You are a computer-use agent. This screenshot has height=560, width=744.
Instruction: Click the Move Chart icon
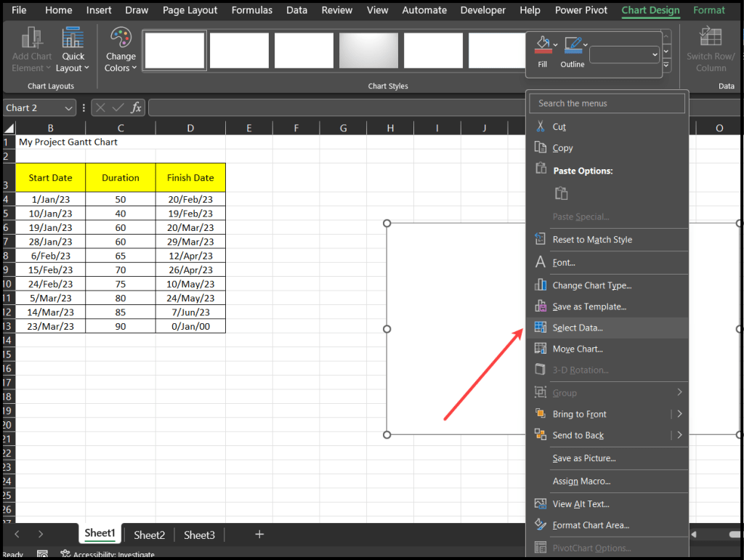click(x=540, y=349)
